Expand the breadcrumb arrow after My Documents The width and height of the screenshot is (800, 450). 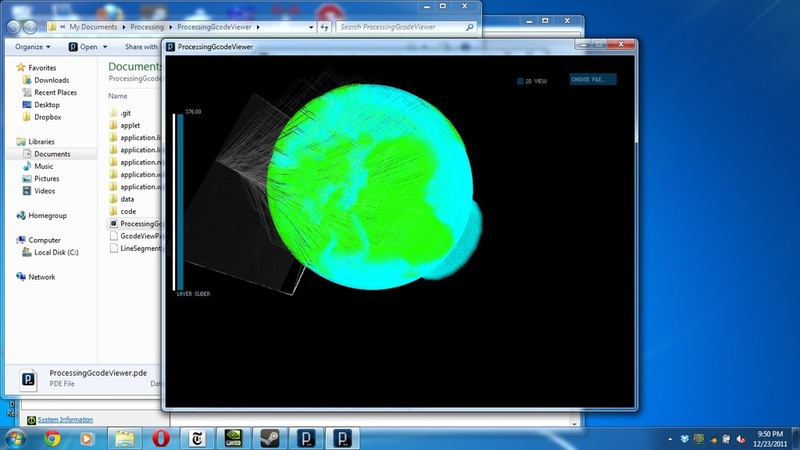coord(123,27)
